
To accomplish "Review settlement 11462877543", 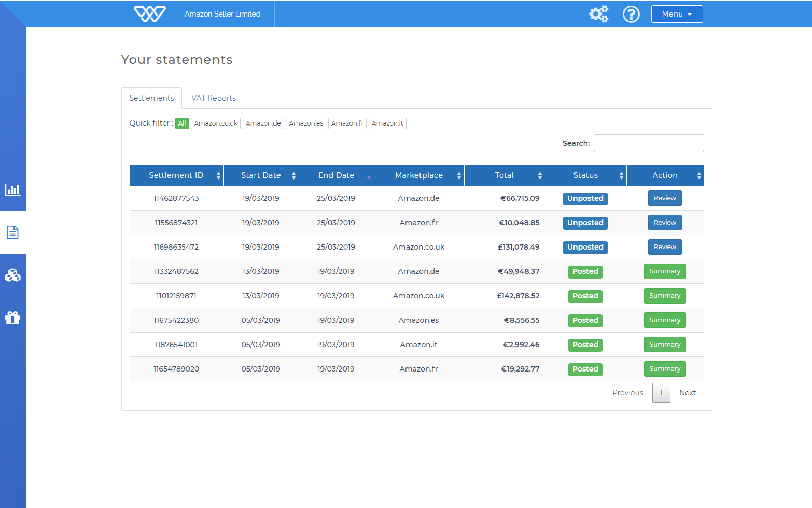I will coord(665,198).
